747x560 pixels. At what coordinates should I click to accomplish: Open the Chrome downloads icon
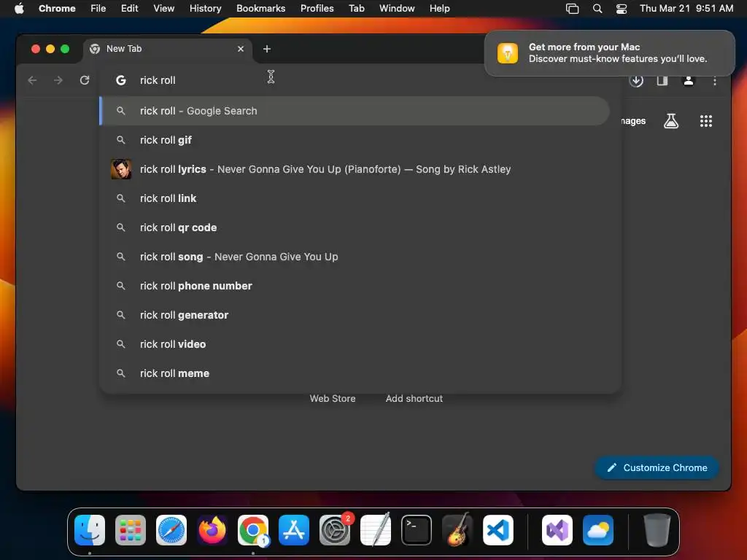(x=636, y=81)
